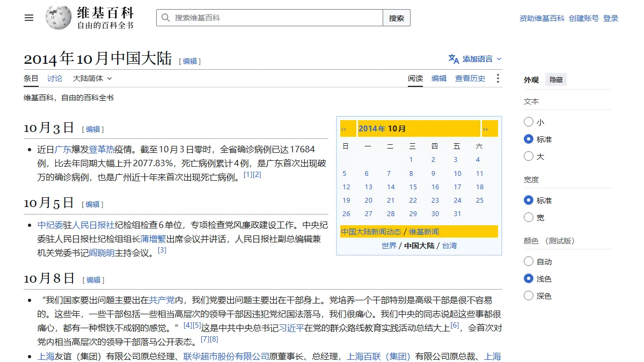644x362 pixels.
Task: Click citation [1] in 10月3日 section
Action: (248, 175)
